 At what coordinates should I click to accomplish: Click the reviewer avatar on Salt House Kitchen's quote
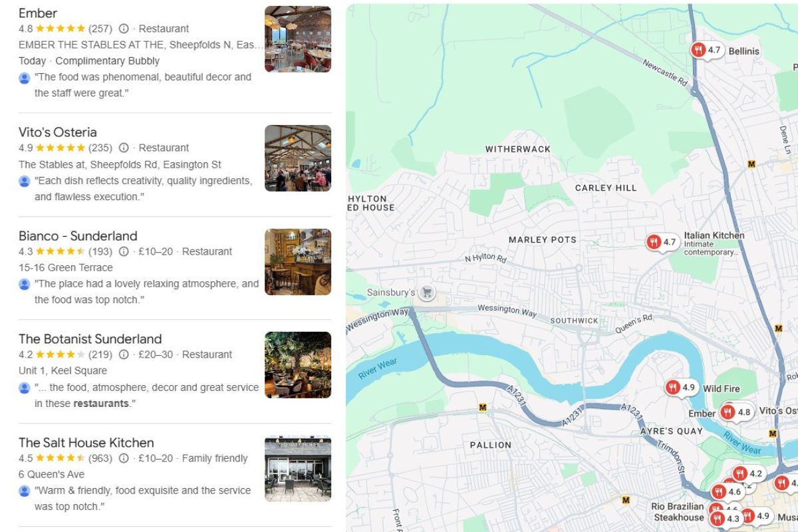click(25, 491)
